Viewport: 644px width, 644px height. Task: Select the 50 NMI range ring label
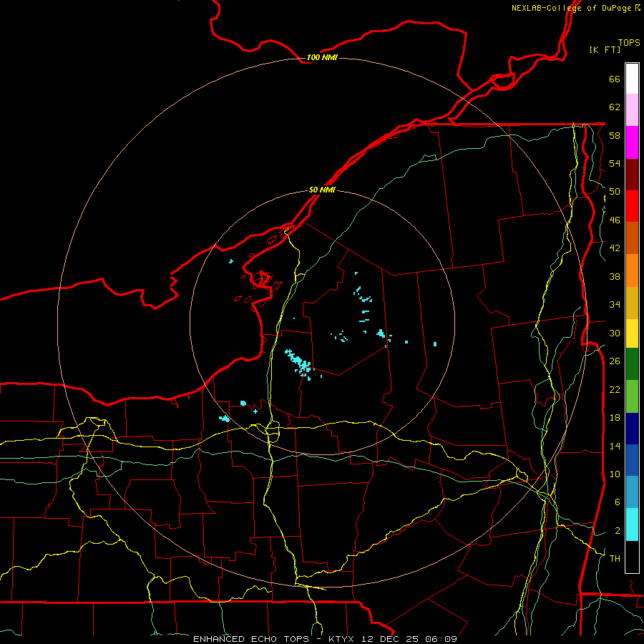322,190
